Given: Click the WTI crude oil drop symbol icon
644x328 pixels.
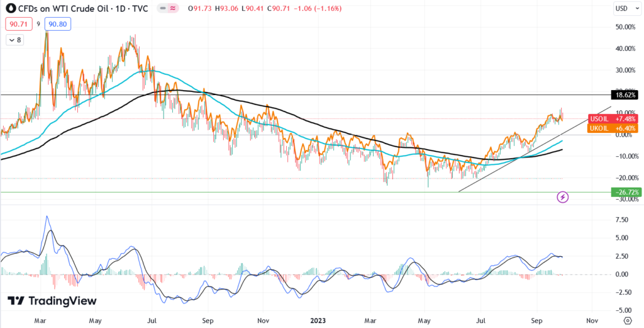Looking at the screenshot, I should point(10,8).
